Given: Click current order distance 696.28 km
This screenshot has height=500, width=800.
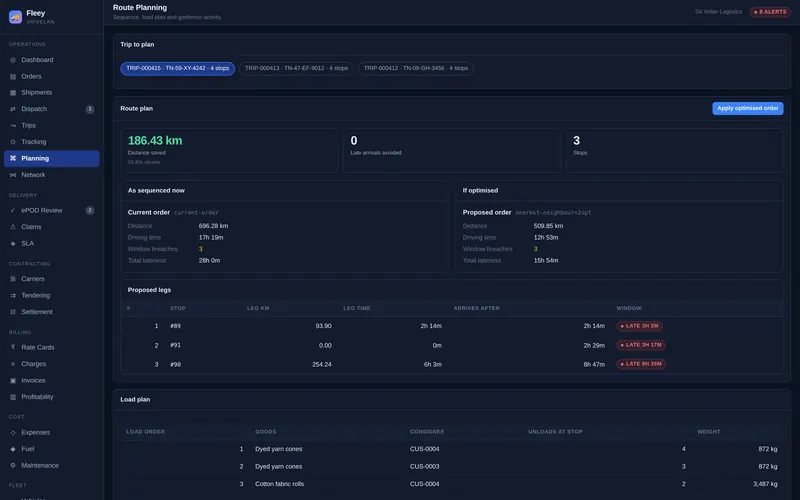Looking at the screenshot, I should tap(213, 226).
